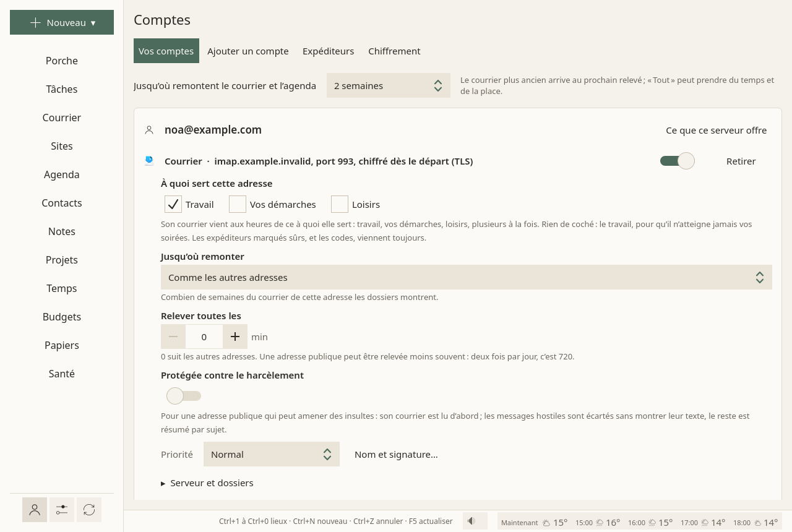Open Notes in the sidebar
This screenshot has width=792, height=532.
point(62,231)
